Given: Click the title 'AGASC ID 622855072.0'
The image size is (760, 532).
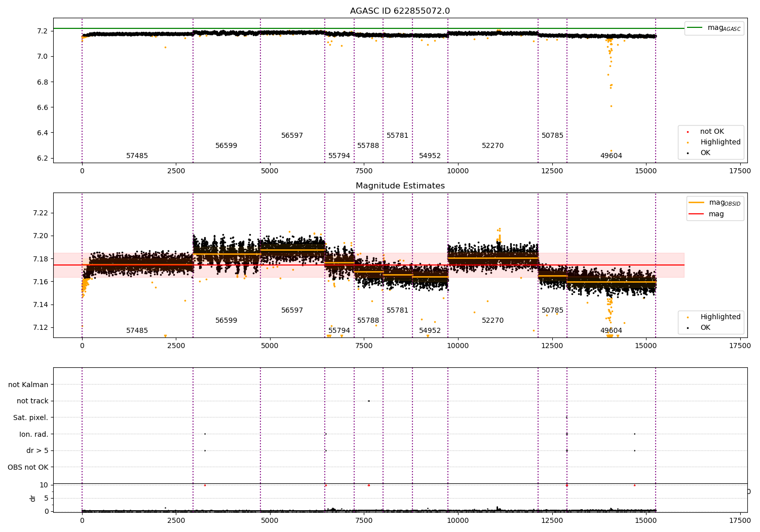Looking at the screenshot, I should [x=400, y=11].
